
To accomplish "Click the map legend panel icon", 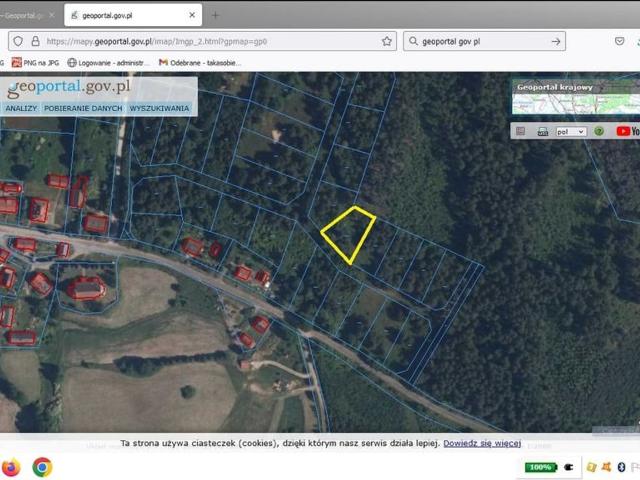I will [519, 131].
